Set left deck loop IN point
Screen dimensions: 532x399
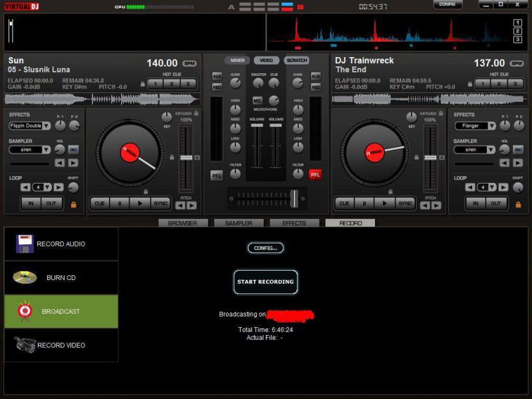[31, 203]
